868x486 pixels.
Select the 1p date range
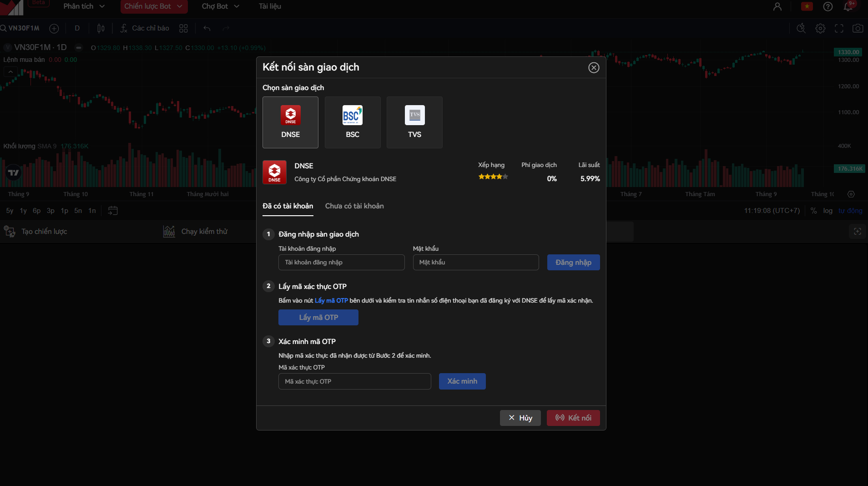tap(65, 211)
